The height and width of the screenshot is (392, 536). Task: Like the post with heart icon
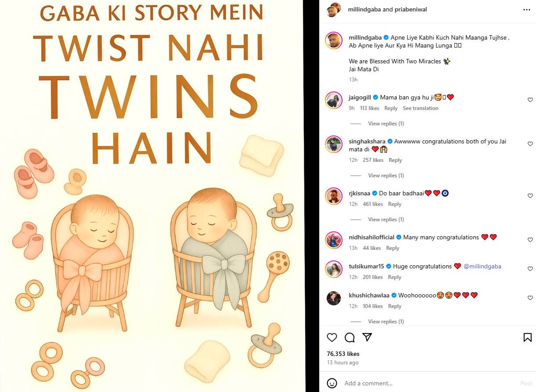(332, 337)
